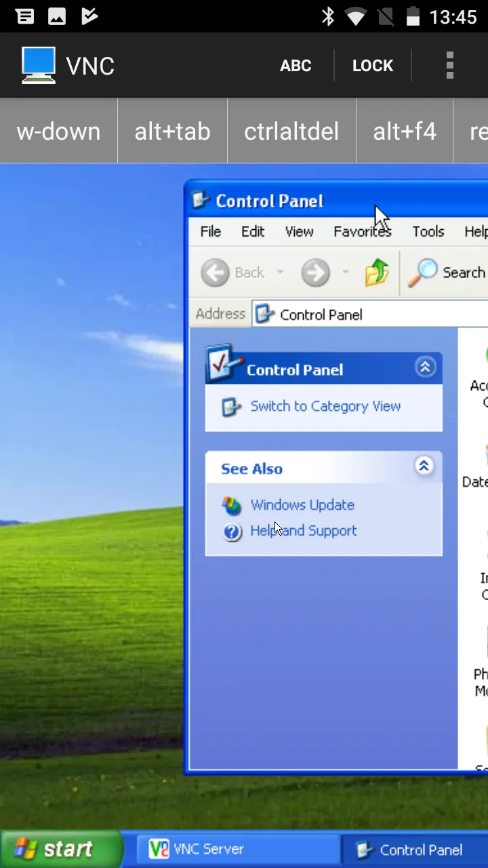The height and width of the screenshot is (868, 488).
Task: Collapse the Control Panel task pane section
Action: 425,368
